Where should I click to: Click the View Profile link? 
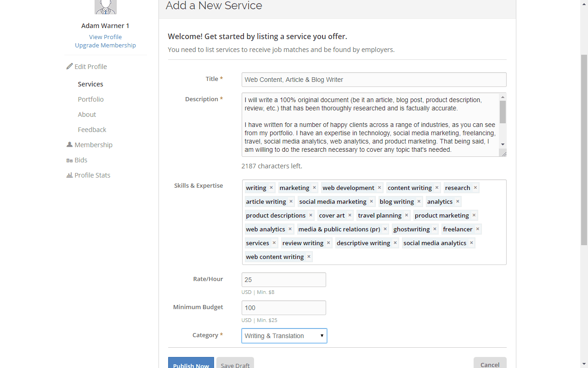click(106, 37)
